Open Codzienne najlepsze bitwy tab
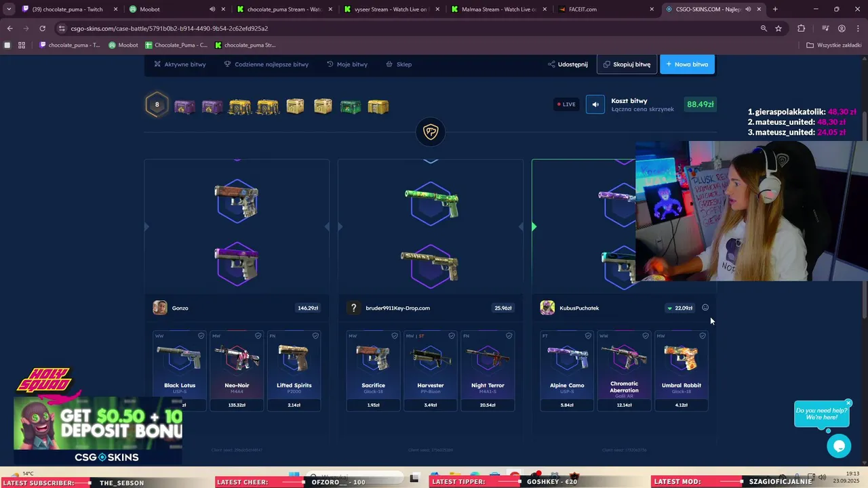Image resolution: width=868 pixels, height=488 pixels. (267, 64)
